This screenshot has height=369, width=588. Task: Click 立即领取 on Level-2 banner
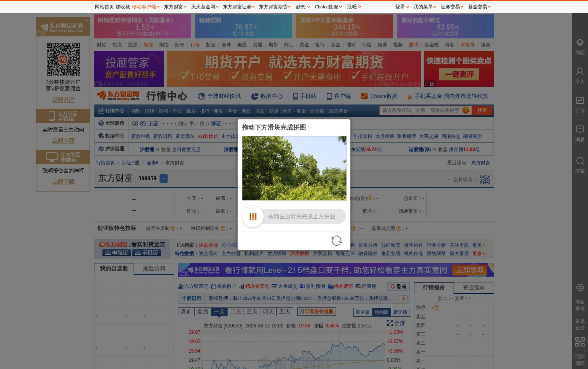click(x=470, y=270)
